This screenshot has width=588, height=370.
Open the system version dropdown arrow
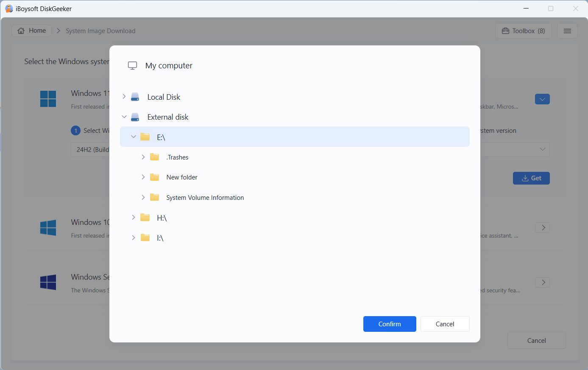click(x=543, y=149)
